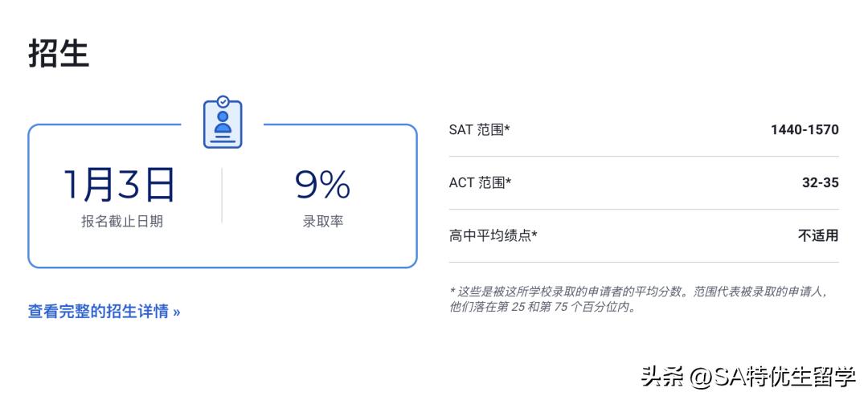The image size is (868, 400).
Task: Click the 高中平均绩点 label
Action: [x=491, y=236]
